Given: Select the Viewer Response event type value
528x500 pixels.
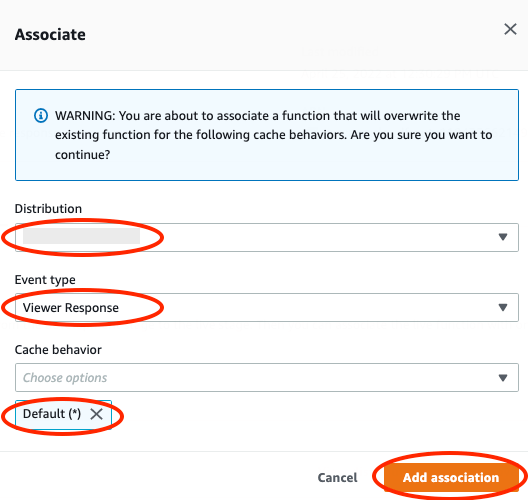Looking at the screenshot, I should (71, 307).
